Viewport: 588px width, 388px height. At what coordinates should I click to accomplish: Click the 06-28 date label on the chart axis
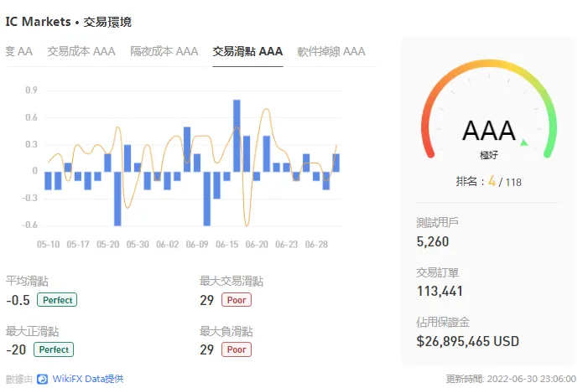pos(316,245)
